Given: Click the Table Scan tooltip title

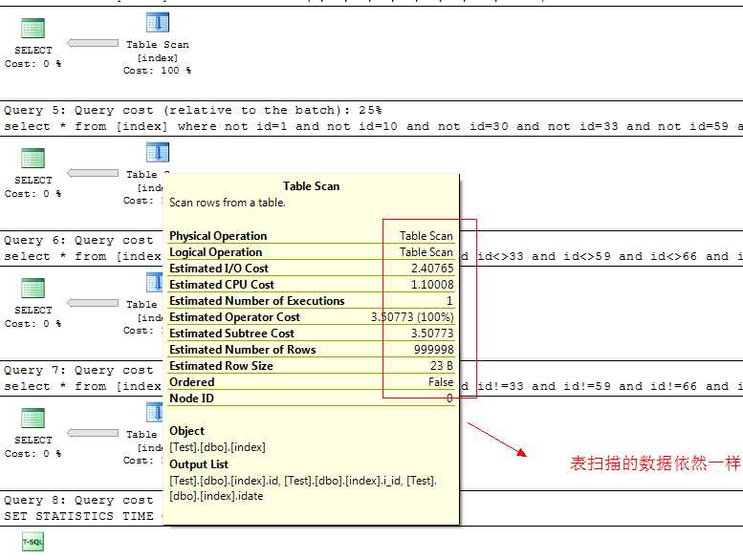Looking at the screenshot, I should coord(312,186).
